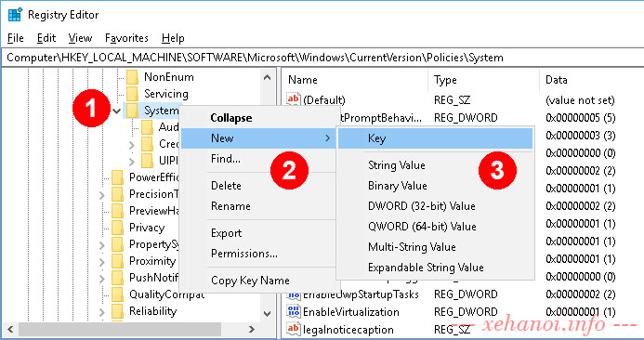The width and height of the screenshot is (644, 340).
Task: Open the New submenu
Action: point(258,138)
